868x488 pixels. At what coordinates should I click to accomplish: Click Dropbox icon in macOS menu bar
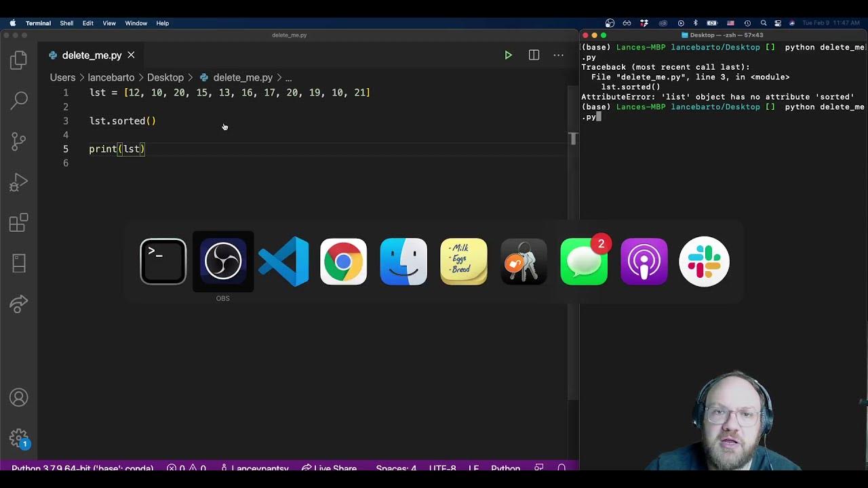pos(644,23)
